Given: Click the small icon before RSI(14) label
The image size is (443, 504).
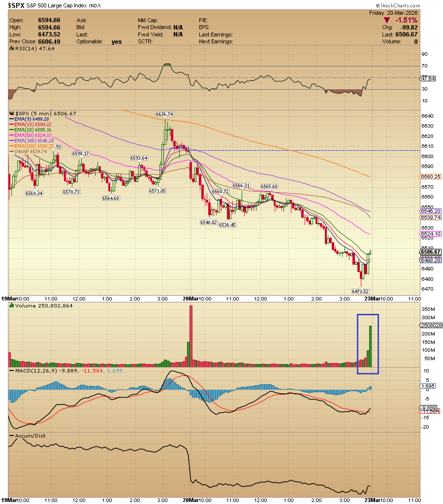Looking at the screenshot, I should pos(11,49).
